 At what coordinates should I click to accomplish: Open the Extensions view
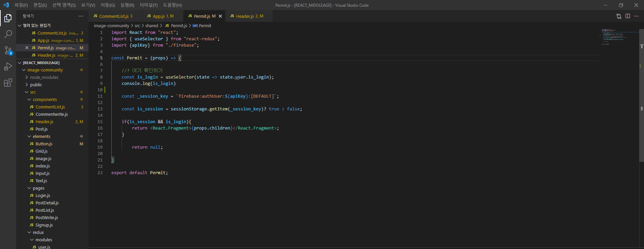pyautogui.click(x=8, y=83)
